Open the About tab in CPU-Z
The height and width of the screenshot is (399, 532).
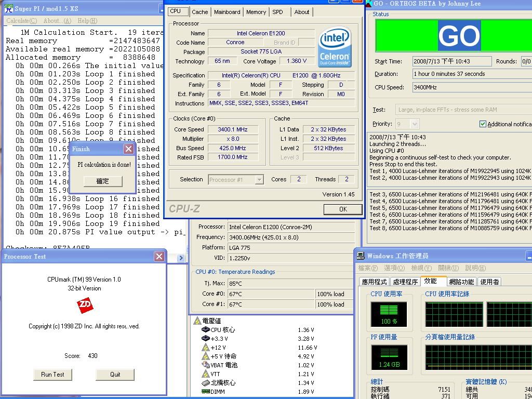point(302,12)
